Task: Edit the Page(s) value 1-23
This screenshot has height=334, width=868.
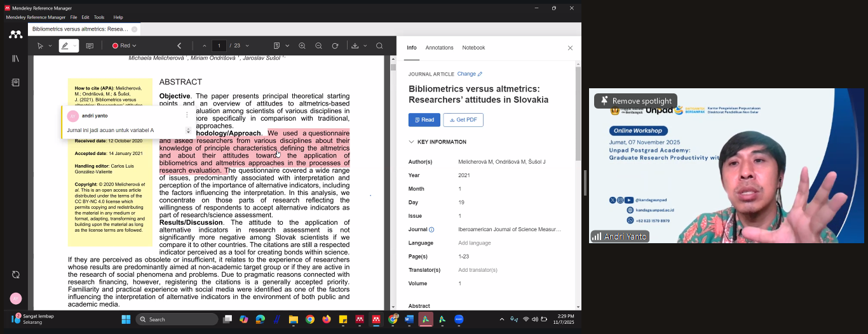Action: (x=463, y=257)
